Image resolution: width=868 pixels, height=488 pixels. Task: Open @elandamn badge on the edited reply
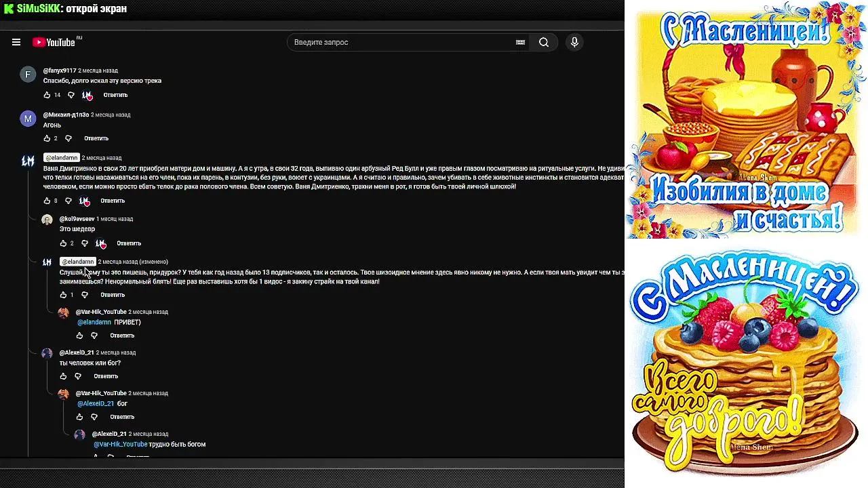(78, 262)
